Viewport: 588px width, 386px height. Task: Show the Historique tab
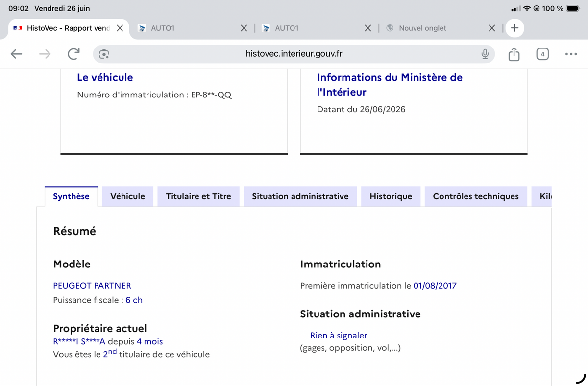click(x=391, y=196)
